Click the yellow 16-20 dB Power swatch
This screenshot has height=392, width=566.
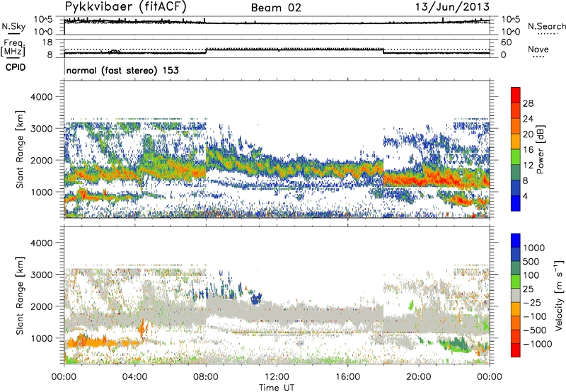click(516, 141)
